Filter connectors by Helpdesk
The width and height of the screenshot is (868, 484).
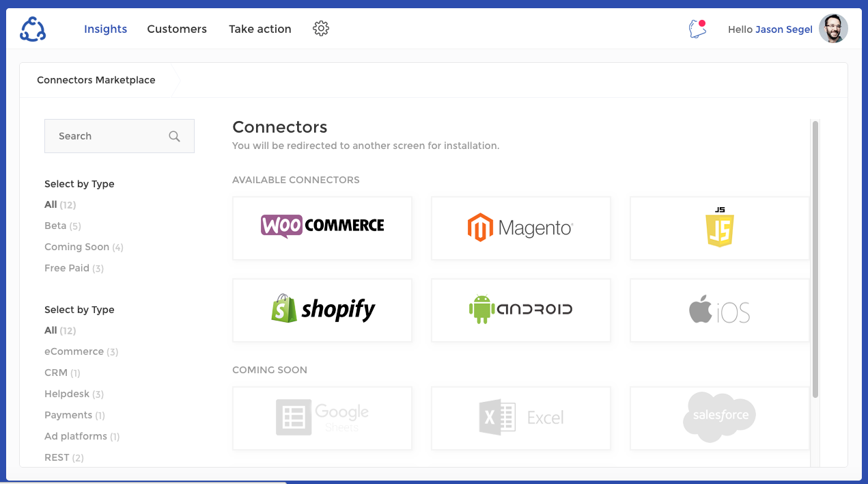[74, 394]
